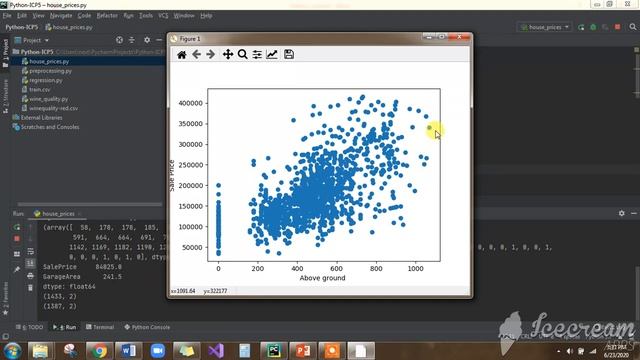Image resolution: width=640 pixels, height=360 pixels.
Task: Select preprocessing.py in project tree
Action: click(50, 71)
